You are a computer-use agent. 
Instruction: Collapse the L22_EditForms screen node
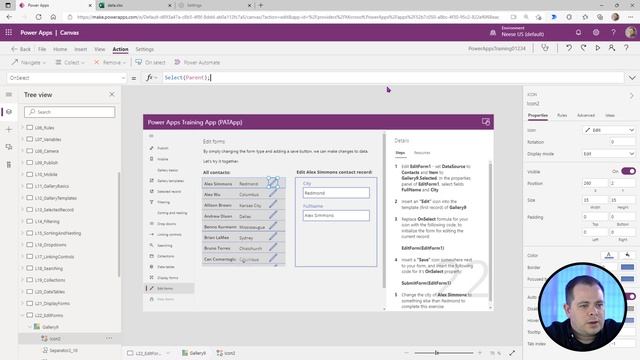pyautogui.click(x=22, y=315)
